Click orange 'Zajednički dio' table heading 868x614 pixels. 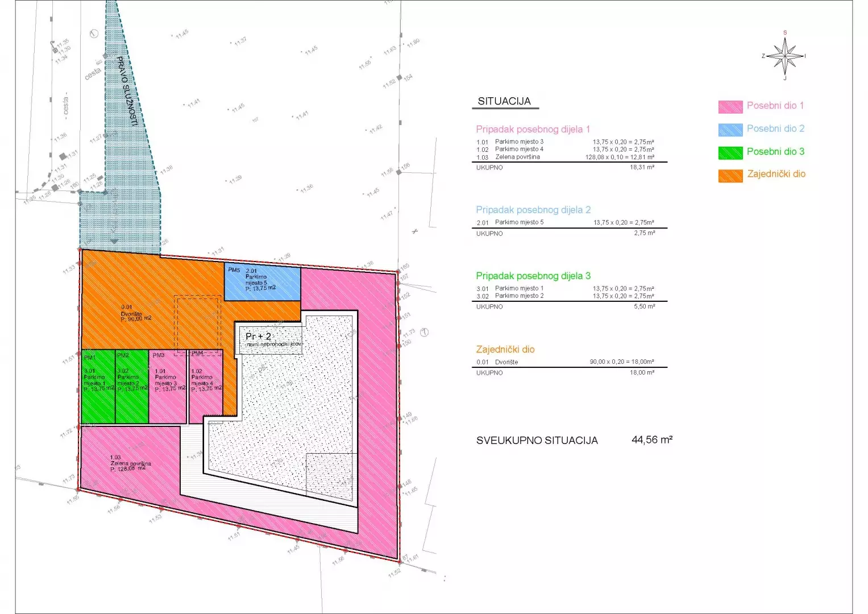(505, 350)
